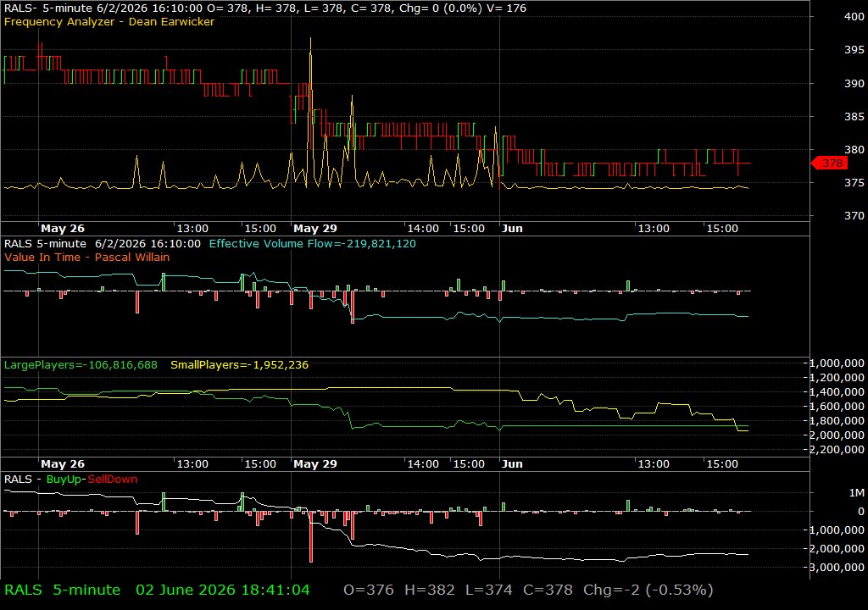The image size is (868, 610).
Task: Click the 'May 26' label on lower time axis
Action: (63, 464)
